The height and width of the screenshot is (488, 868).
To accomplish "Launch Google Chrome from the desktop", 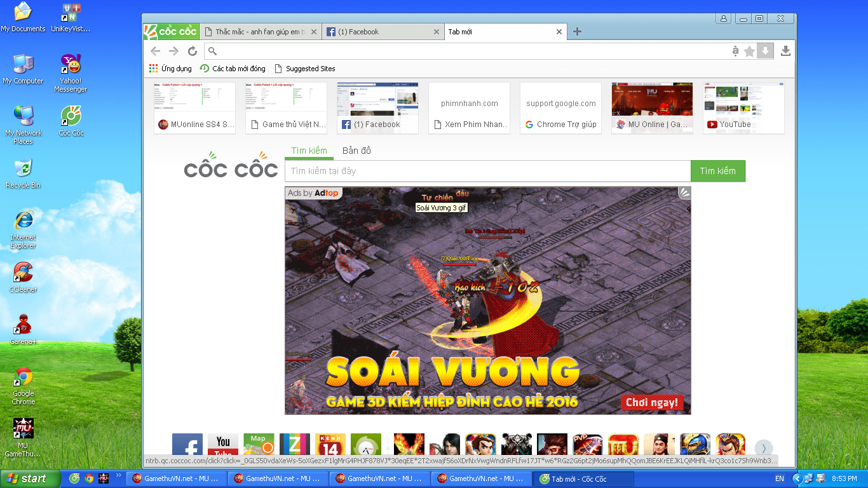I will pos(24,386).
